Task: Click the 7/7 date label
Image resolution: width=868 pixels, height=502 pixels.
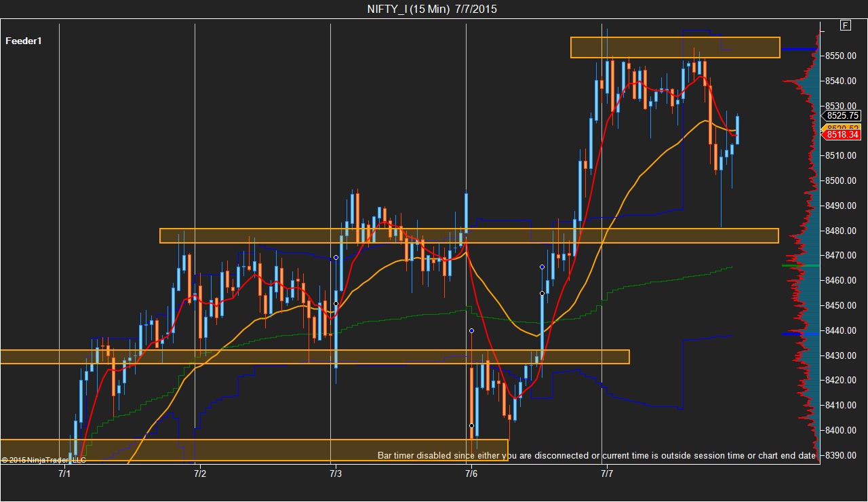Action: click(607, 474)
